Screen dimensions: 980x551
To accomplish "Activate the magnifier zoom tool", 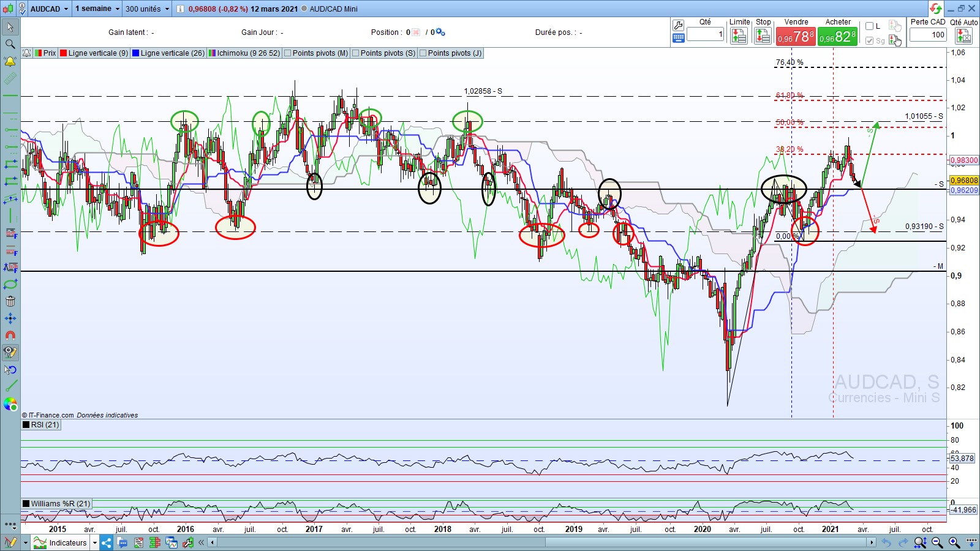I will [10, 44].
